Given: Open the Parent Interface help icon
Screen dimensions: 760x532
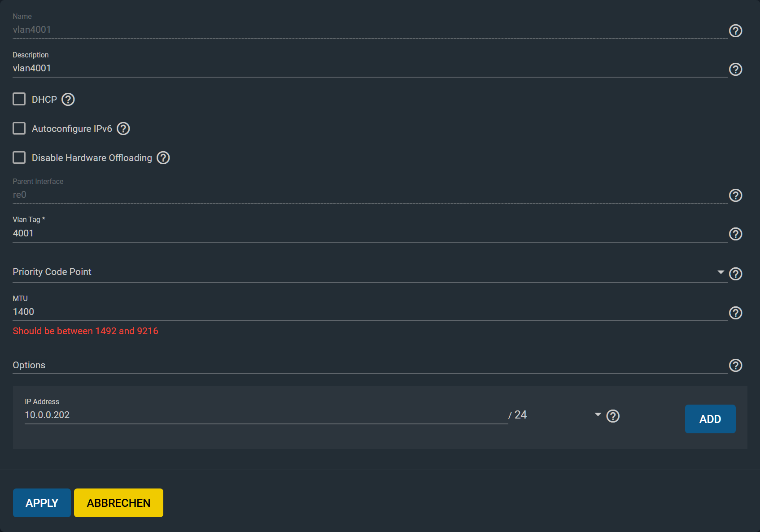Looking at the screenshot, I should 735,195.
